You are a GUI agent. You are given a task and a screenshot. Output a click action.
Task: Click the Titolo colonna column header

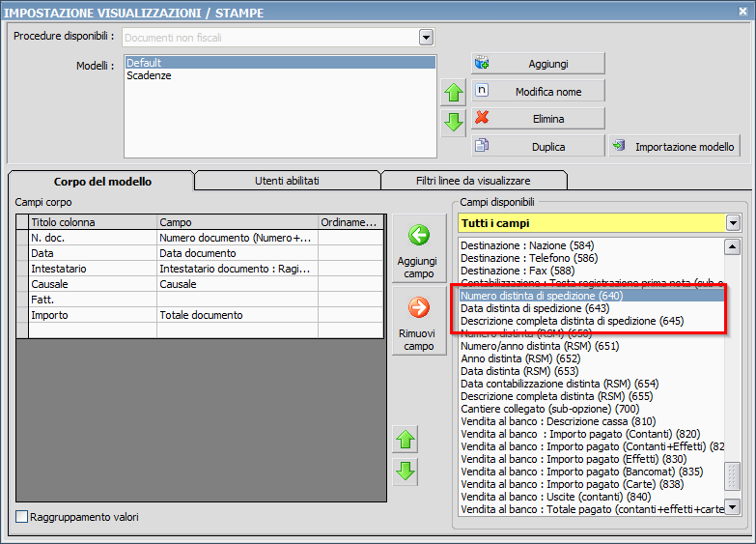93,222
